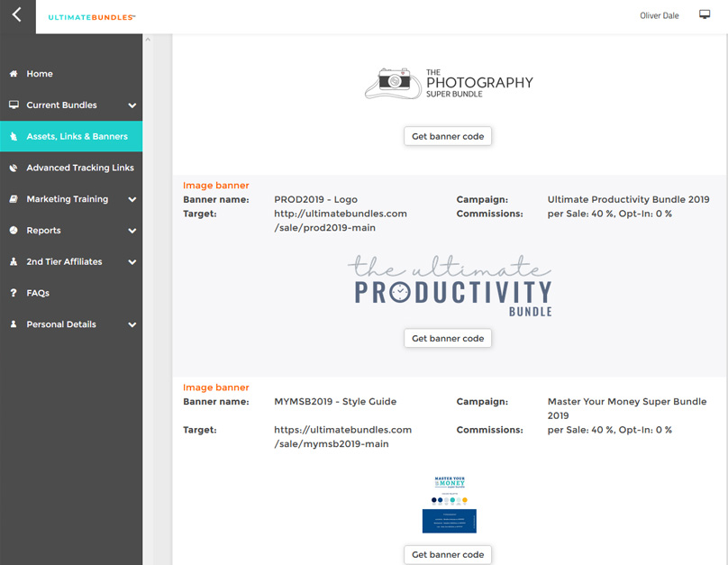Click the 2nd Tier Affiliates icon

pos(14,261)
